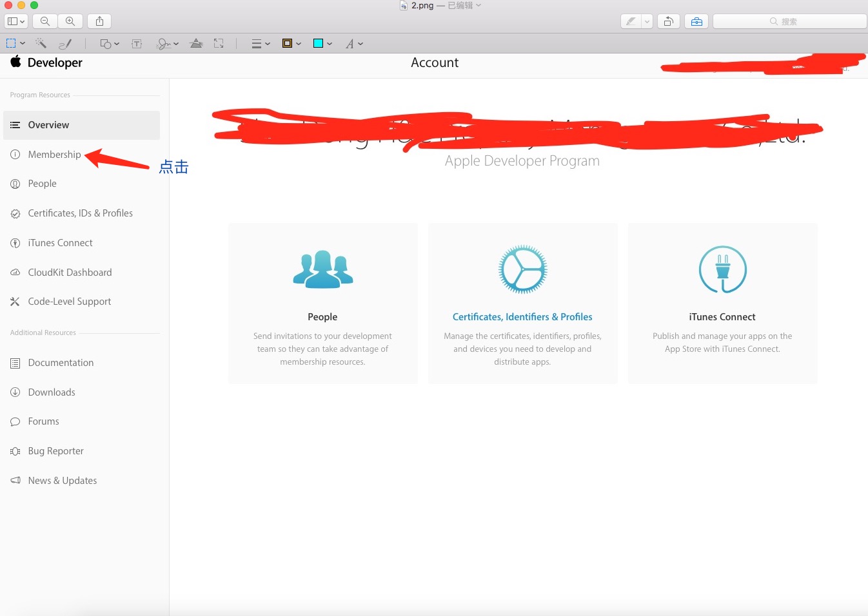Click the News & Updates megaphone icon

[x=15, y=481]
